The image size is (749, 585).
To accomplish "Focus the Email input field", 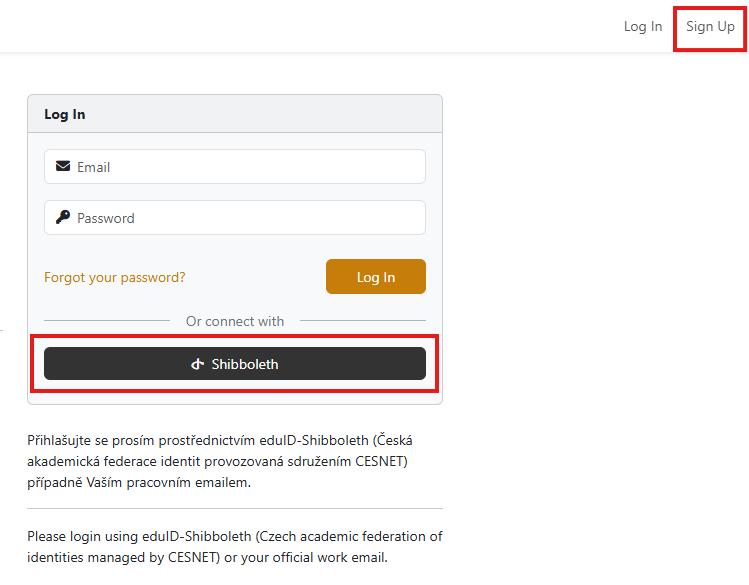I will [x=235, y=167].
